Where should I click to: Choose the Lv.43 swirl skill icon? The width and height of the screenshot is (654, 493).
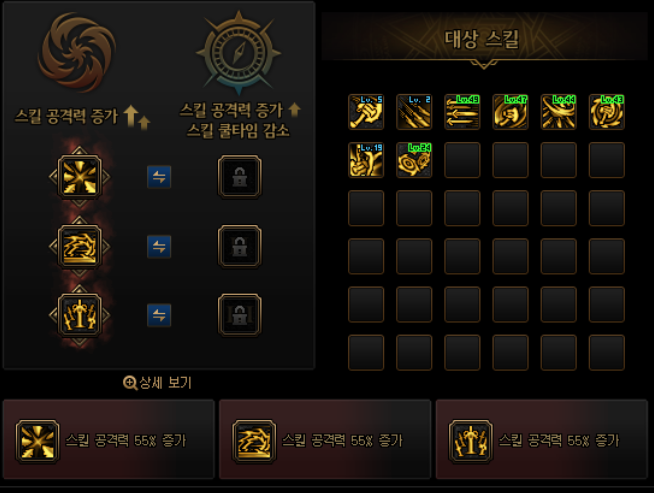[606, 112]
